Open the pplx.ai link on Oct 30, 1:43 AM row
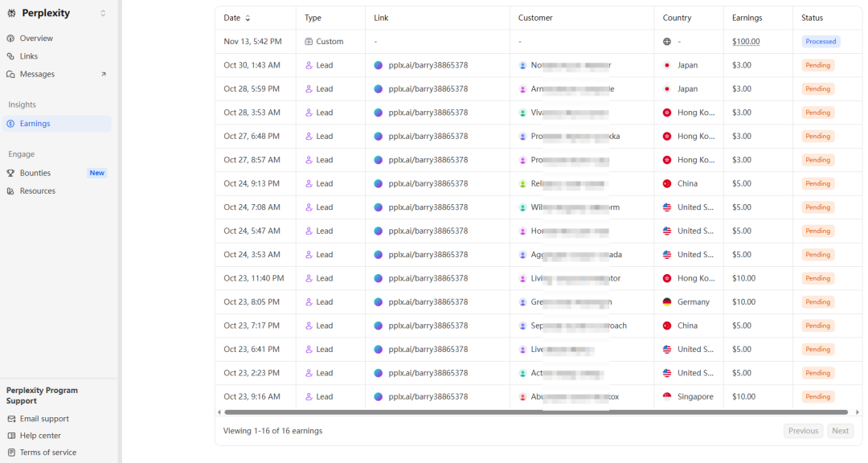Image resolution: width=868 pixels, height=463 pixels. (x=428, y=65)
